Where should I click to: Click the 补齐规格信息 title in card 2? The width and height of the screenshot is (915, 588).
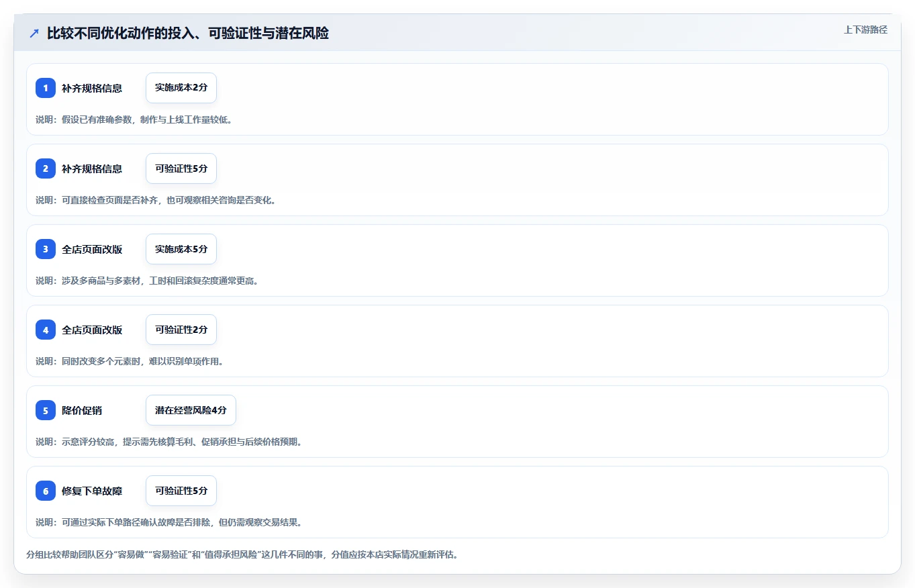pyautogui.click(x=92, y=168)
